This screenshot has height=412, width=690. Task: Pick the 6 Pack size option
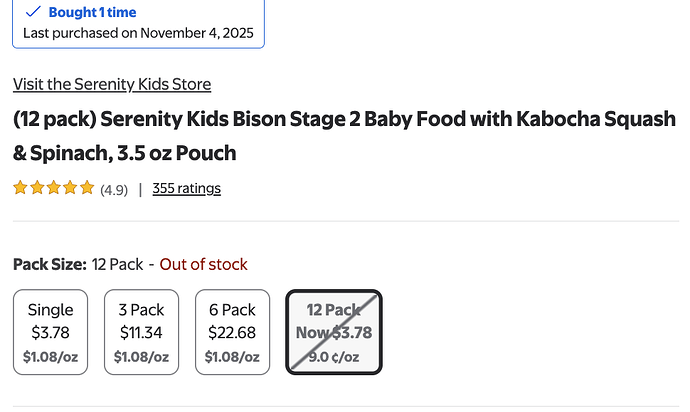pyautogui.click(x=232, y=332)
